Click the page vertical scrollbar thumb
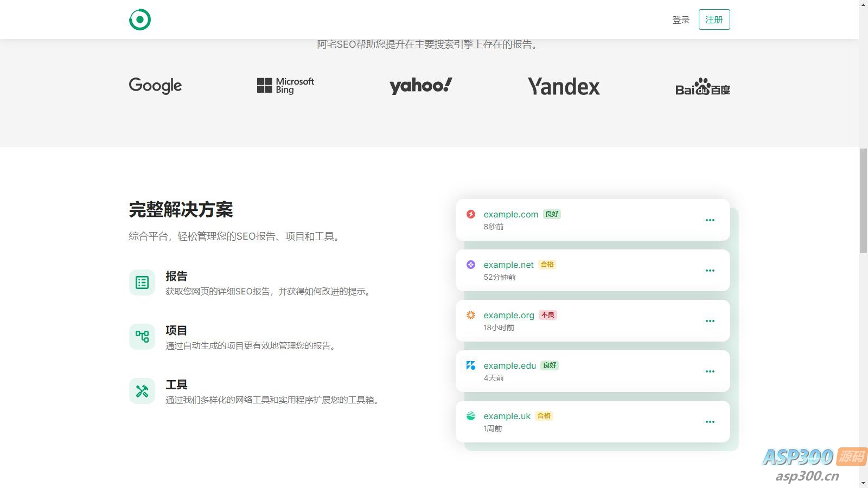 click(x=863, y=201)
